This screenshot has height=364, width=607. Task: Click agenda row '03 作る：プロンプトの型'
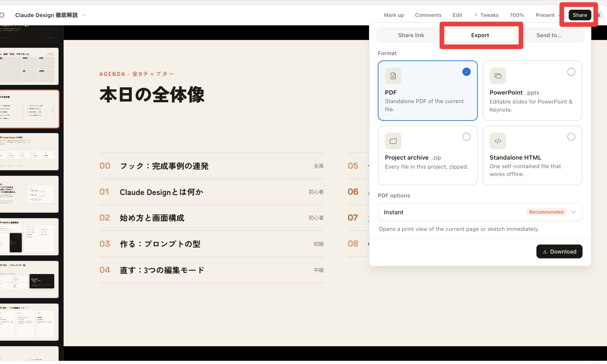click(x=212, y=244)
